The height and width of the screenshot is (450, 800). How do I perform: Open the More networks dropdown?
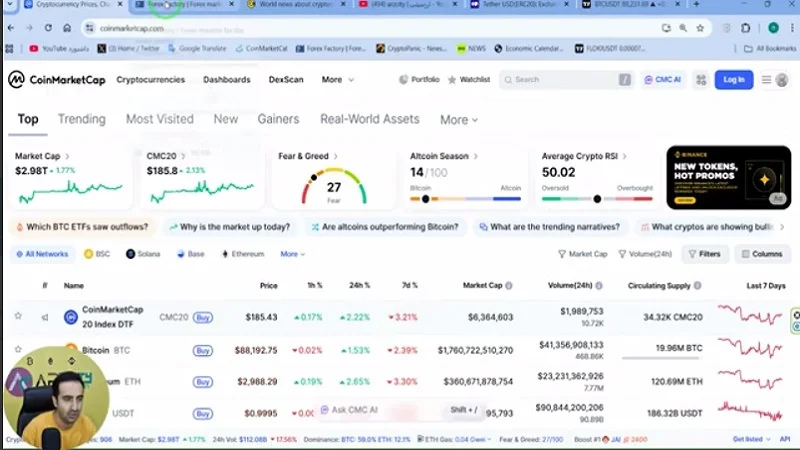[x=293, y=254]
